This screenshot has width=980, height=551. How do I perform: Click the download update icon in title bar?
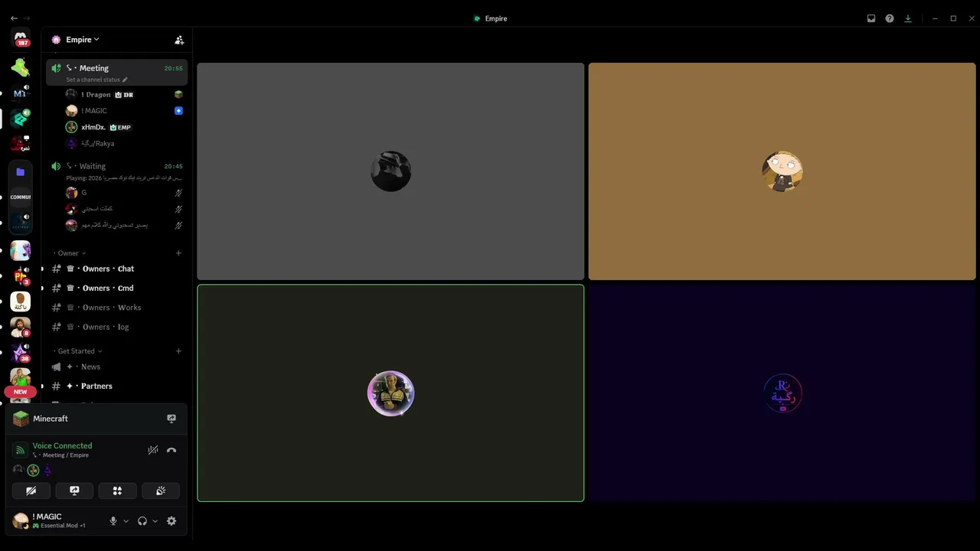(x=908, y=18)
